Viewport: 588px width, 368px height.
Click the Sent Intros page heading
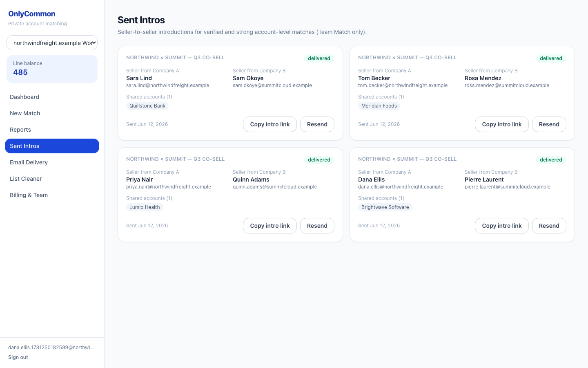coord(141,20)
